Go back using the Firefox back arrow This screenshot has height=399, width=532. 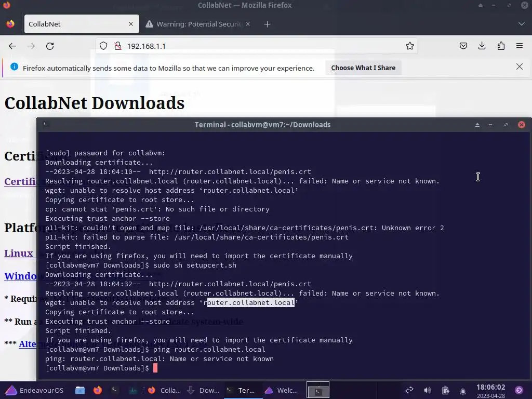[x=12, y=46]
